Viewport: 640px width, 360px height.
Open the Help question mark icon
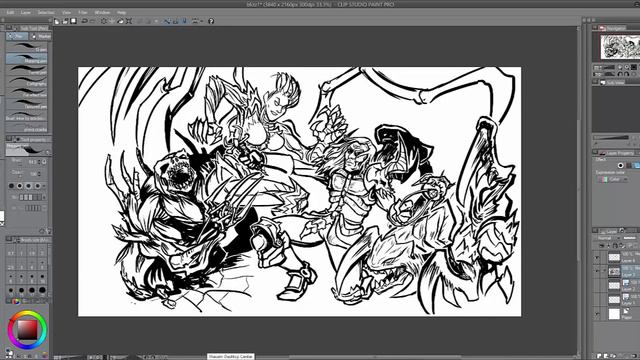coord(211,21)
